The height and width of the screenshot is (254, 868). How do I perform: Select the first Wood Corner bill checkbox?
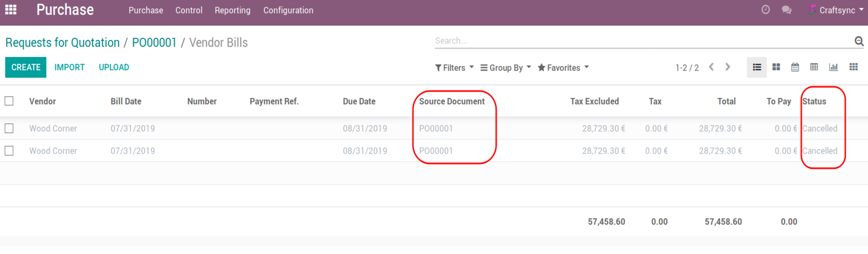(x=9, y=128)
